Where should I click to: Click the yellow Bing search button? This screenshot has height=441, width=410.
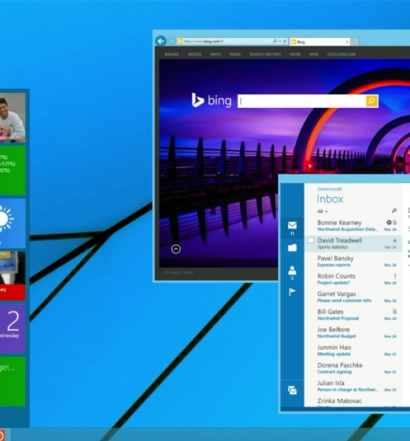(372, 101)
